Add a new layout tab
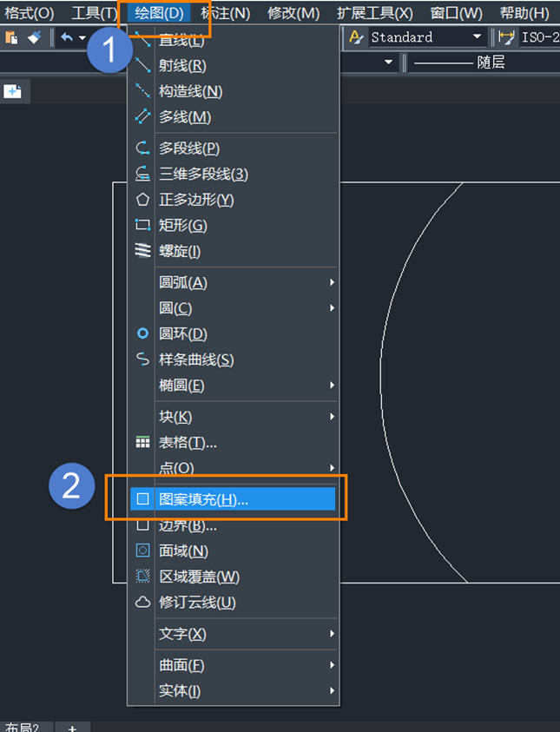560x732 pixels. (x=72, y=728)
